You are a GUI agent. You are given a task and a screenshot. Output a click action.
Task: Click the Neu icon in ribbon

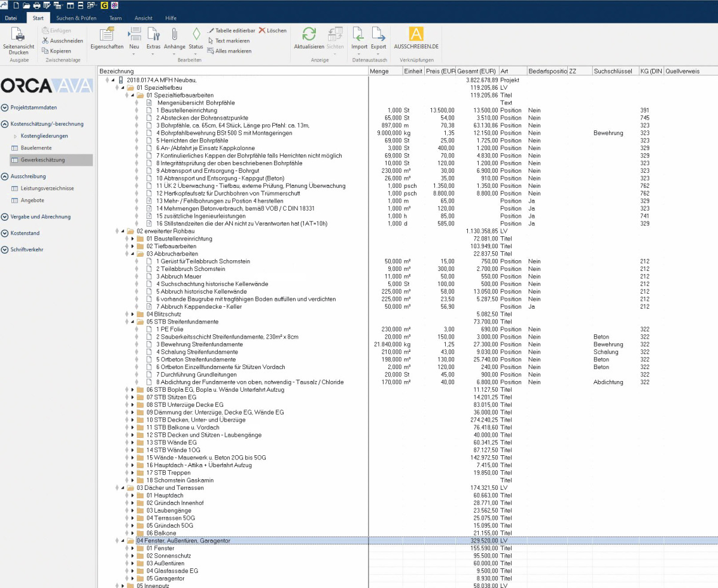(134, 34)
